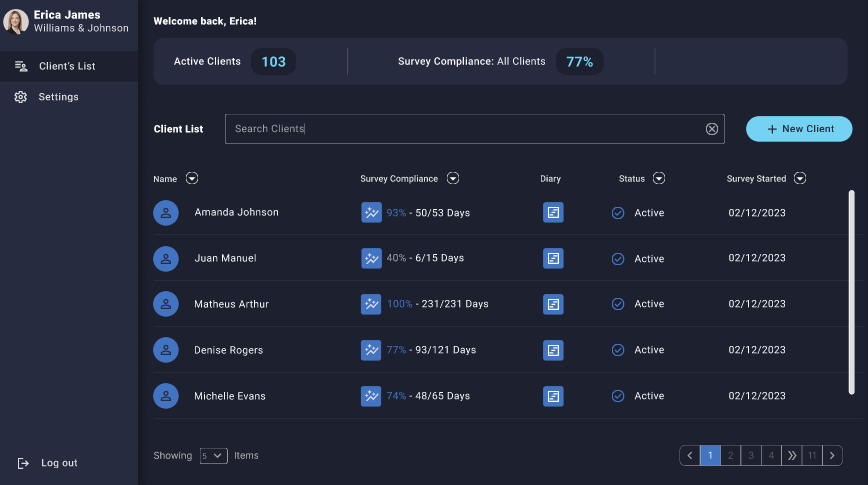The width and height of the screenshot is (868, 485).
Task: Click 100% compliance for Matheus Arthur
Action: pos(400,304)
